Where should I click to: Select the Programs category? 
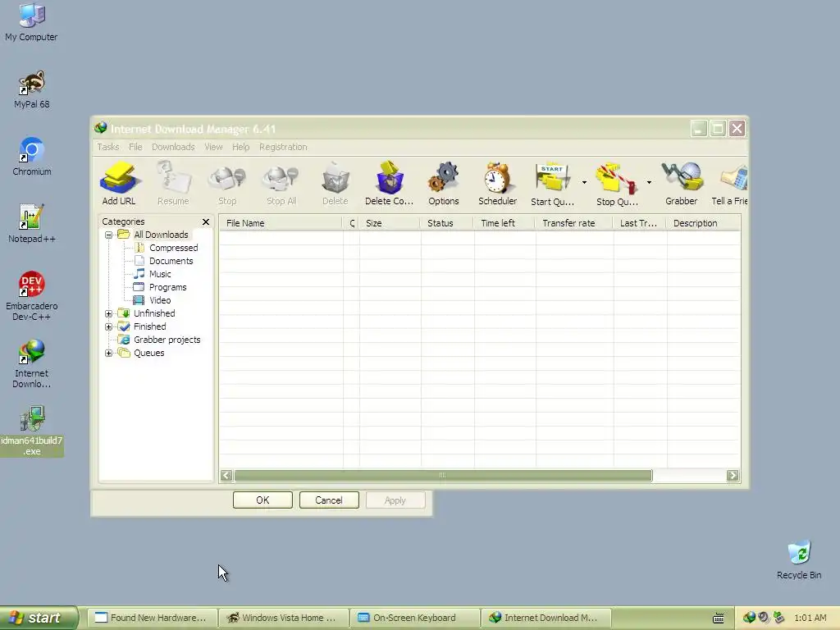pyautogui.click(x=167, y=287)
